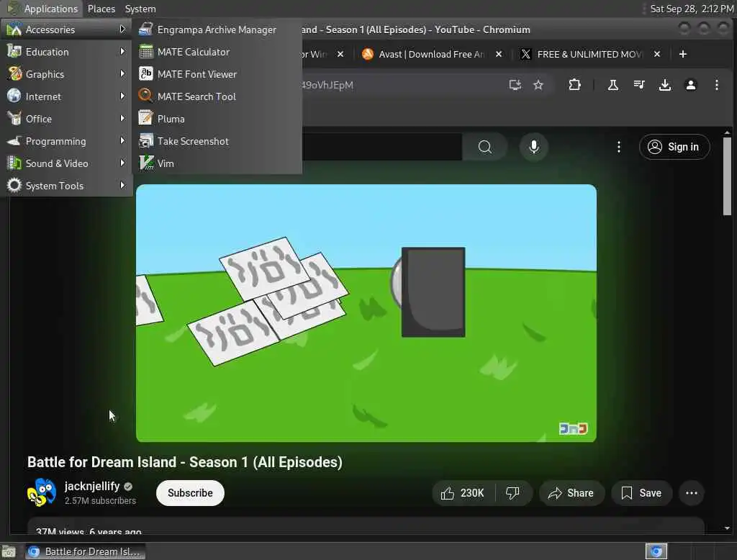Subscribe to jacknjellify

pos(190,493)
